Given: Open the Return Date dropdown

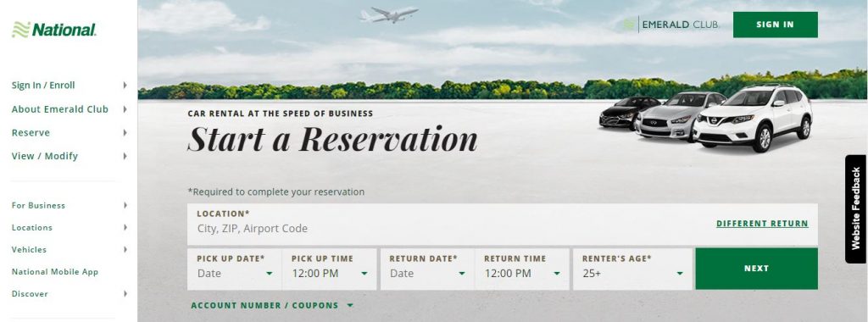Looking at the screenshot, I should click(x=427, y=269).
